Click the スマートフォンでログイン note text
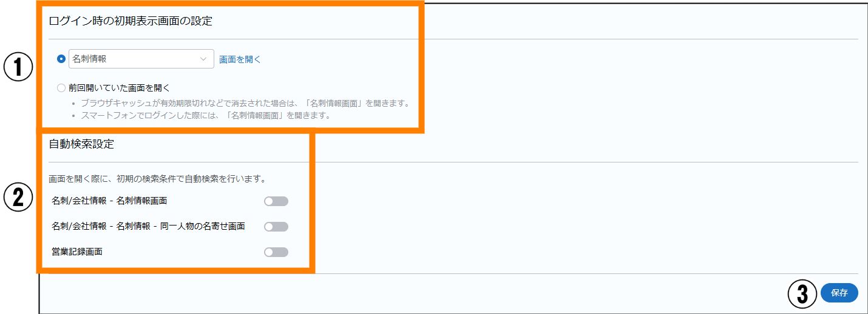868x314 pixels. pos(205,115)
